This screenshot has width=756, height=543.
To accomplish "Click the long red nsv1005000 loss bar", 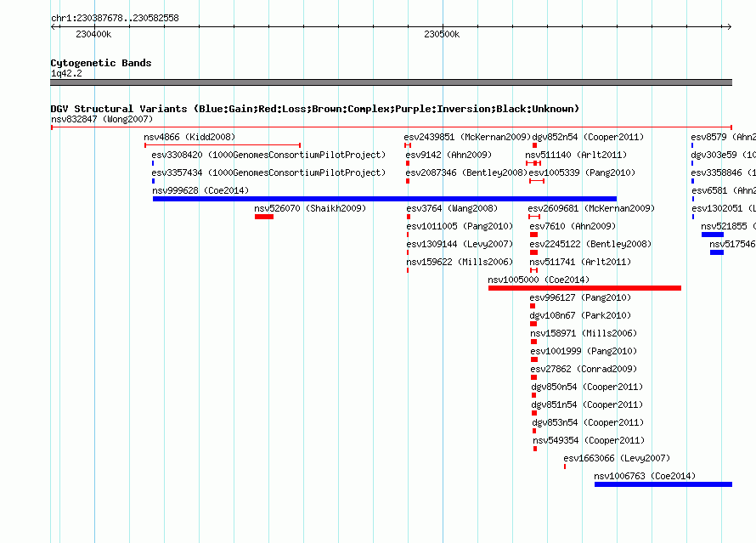I will 585,288.
